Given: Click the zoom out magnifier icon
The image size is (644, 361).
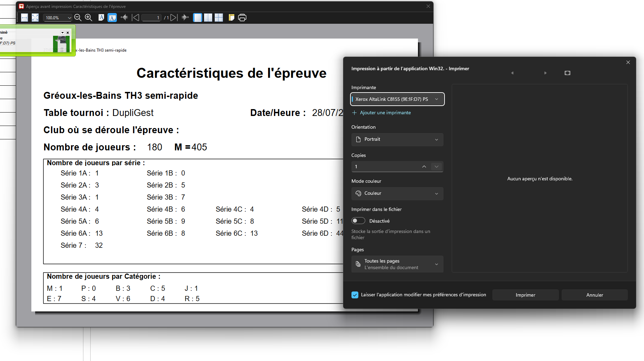Looking at the screenshot, I should coord(78,18).
